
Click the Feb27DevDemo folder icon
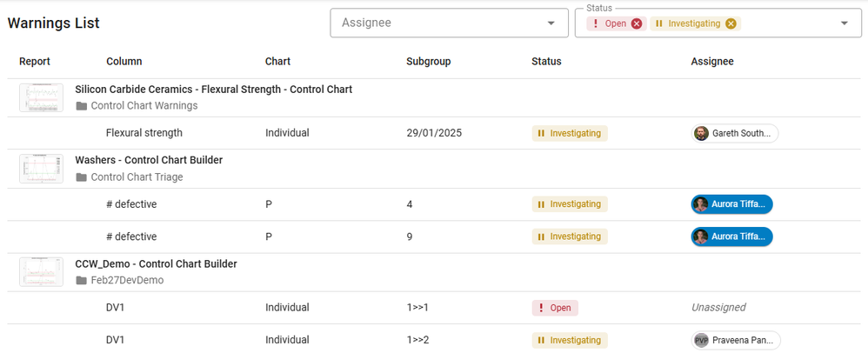pos(82,281)
